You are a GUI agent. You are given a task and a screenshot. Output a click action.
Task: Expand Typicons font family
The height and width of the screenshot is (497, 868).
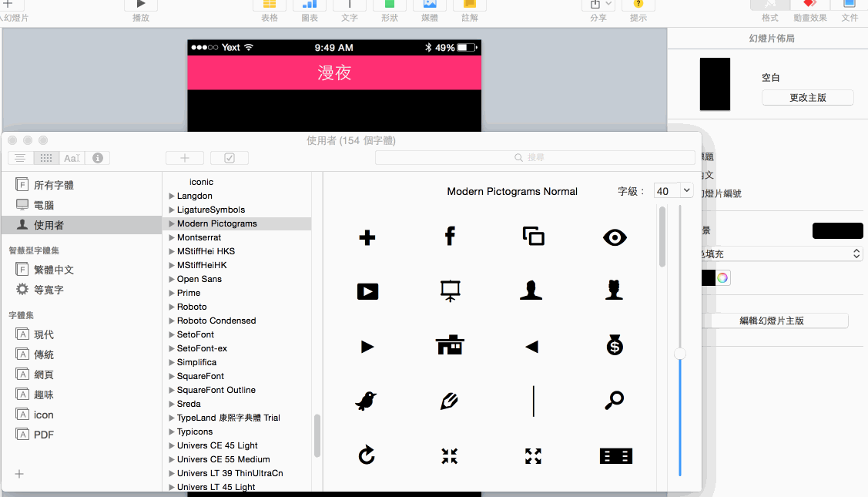tap(172, 432)
